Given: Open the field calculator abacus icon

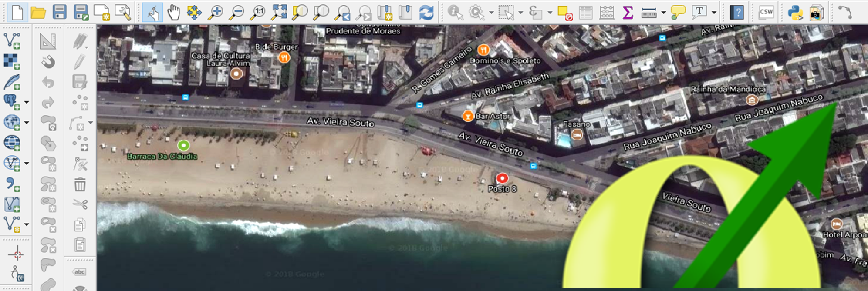Looking at the screenshot, I should coord(607,12).
